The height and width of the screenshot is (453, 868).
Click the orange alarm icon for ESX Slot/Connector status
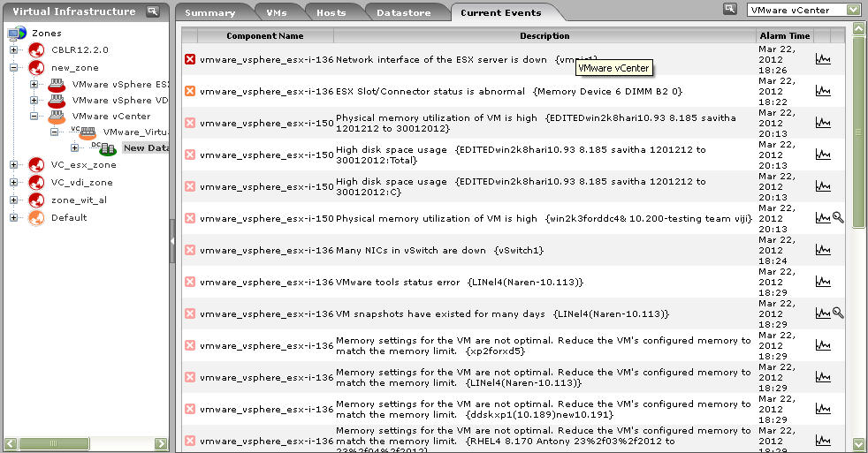pyautogui.click(x=190, y=91)
